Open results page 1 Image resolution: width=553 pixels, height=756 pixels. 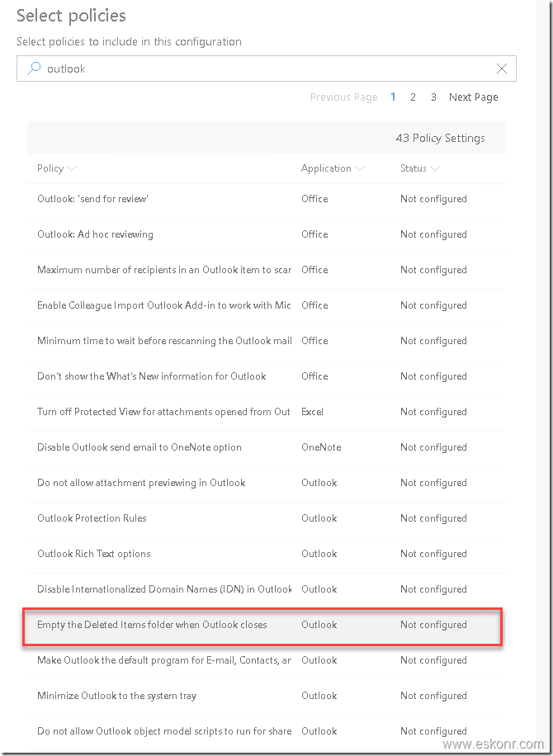(x=394, y=97)
